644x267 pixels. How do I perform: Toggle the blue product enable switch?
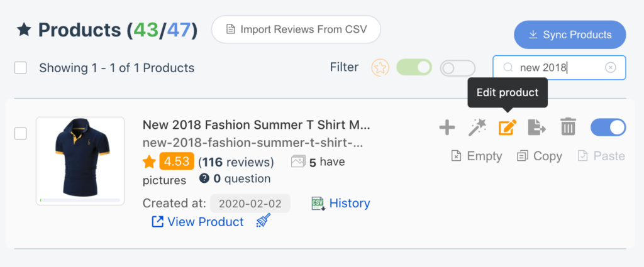click(x=608, y=128)
